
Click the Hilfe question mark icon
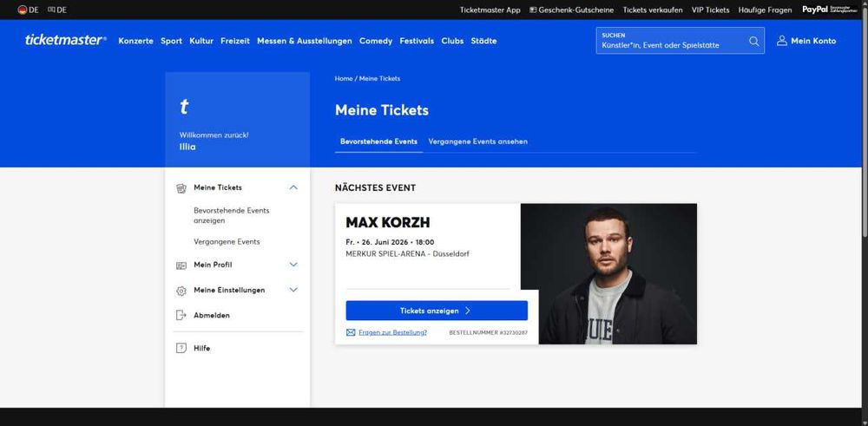click(181, 349)
